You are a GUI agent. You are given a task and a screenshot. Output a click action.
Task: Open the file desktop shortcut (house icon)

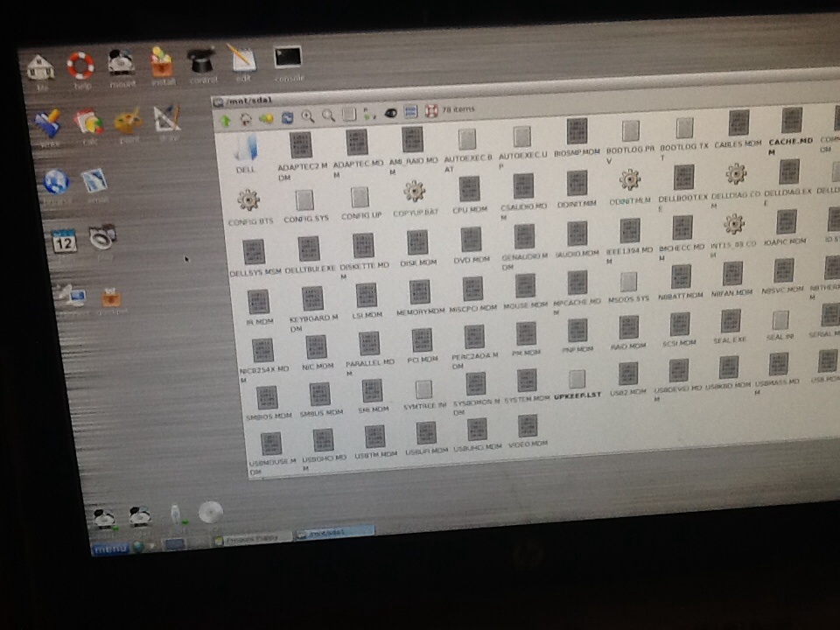40,68
